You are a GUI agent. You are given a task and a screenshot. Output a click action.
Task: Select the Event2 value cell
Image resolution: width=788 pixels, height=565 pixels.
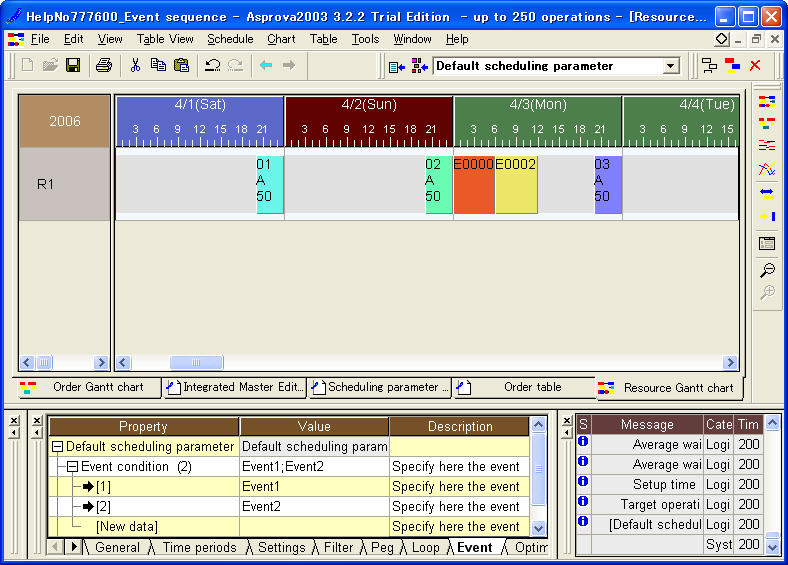click(x=314, y=507)
